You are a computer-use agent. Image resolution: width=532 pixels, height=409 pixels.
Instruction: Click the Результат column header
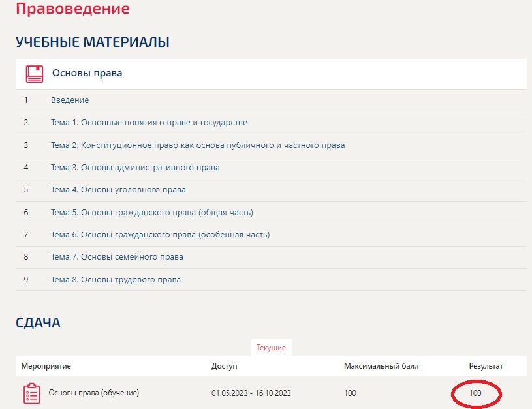pyautogui.click(x=486, y=366)
